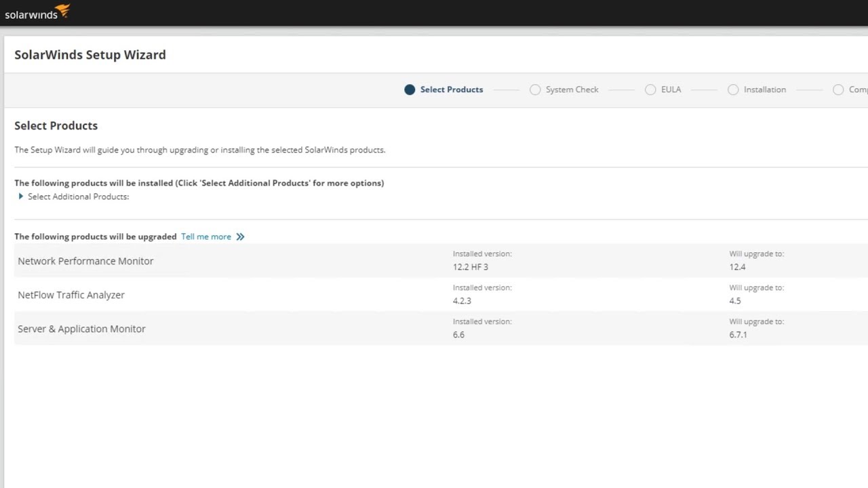Click the EULA step circle
Image resolution: width=868 pixels, height=488 pixels.
[650, 89]
